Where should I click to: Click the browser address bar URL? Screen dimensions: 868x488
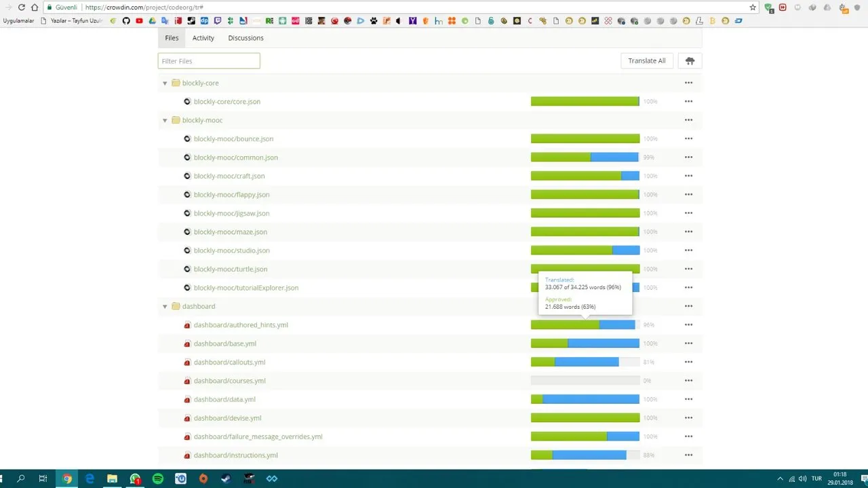[x=144, y=7]
